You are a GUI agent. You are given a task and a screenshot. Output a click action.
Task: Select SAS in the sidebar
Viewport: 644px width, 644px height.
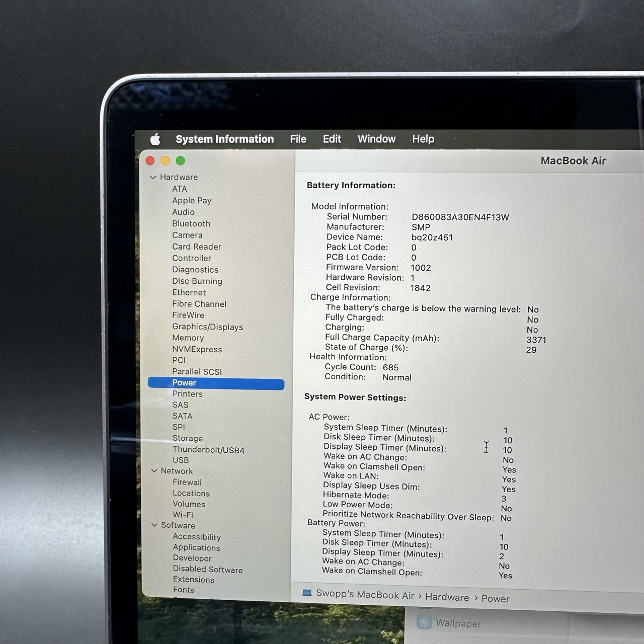click(x=180, y=405)
